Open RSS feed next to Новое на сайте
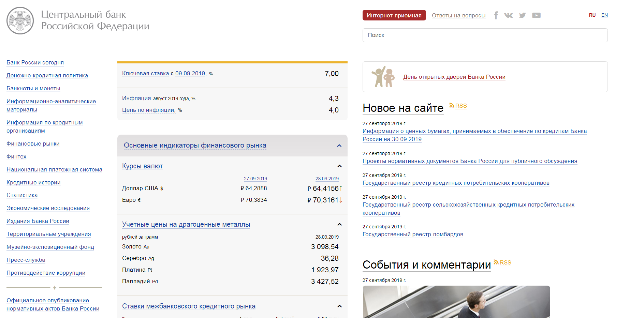Screen dimensions: 644x318 point(458,106)
